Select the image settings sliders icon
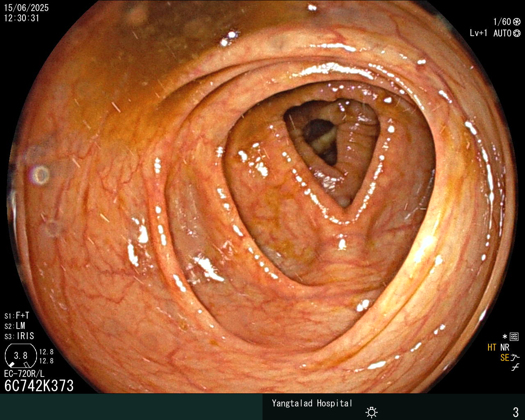This screenshot has height=420, width=525. coord(514,337)
